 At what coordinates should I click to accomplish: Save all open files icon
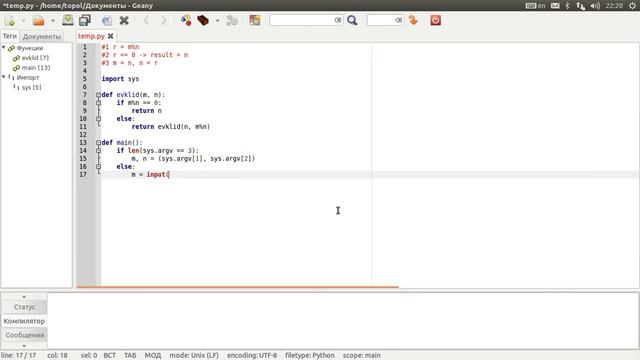coord(85,20)
